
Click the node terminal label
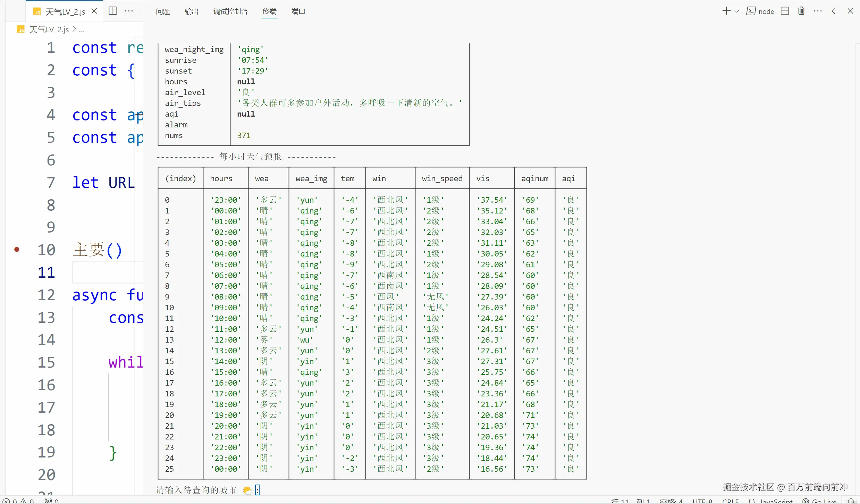pyautogui.click(x=766, y=11)
